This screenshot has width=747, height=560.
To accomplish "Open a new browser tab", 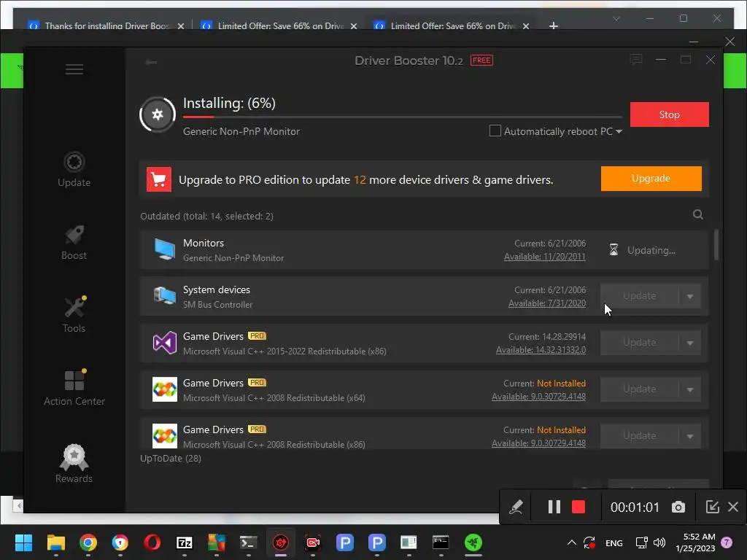I will [x=553, y=26].
